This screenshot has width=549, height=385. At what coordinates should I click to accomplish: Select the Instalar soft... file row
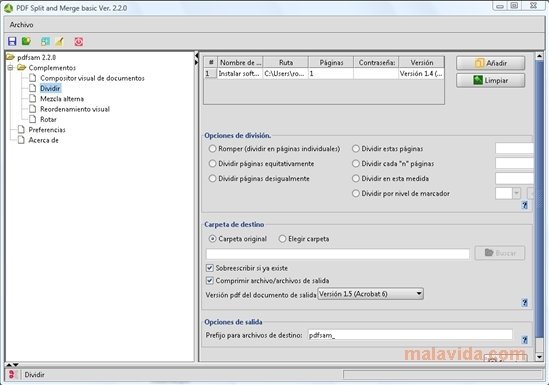pos(240,74)
